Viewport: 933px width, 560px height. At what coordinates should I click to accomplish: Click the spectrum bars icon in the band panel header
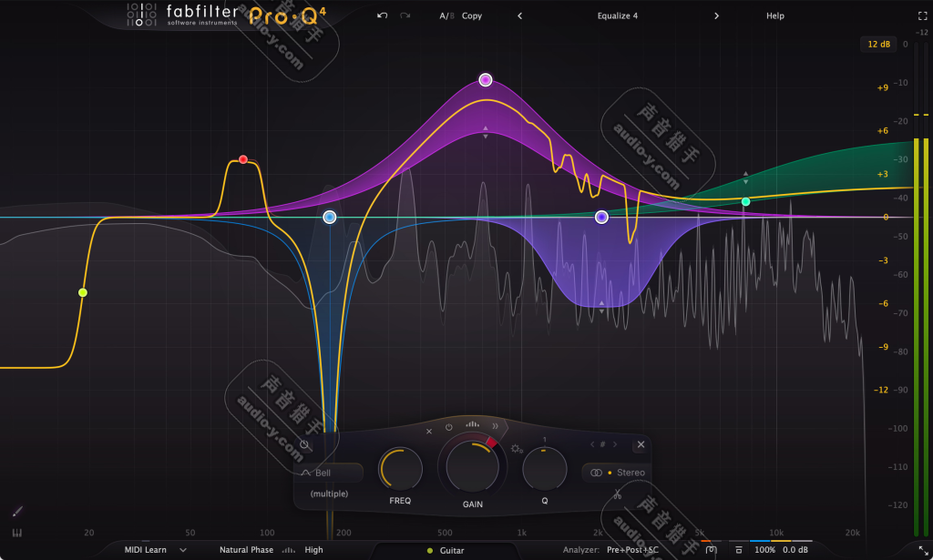(474, 425)
